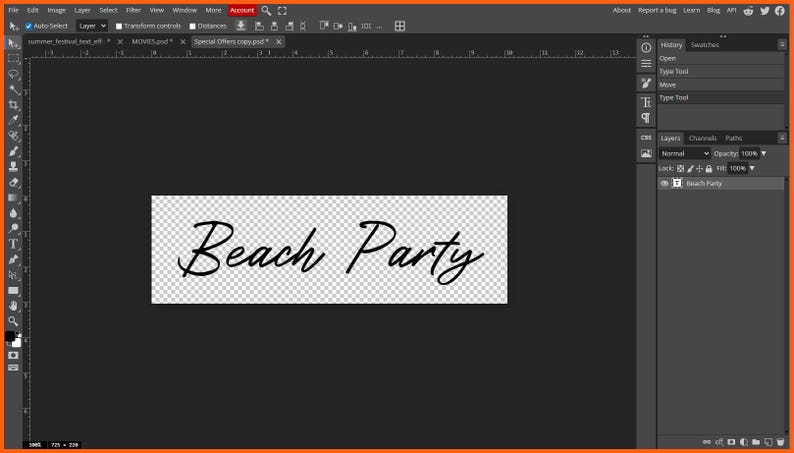Select the Rectangle Select tool

(14, 59)
